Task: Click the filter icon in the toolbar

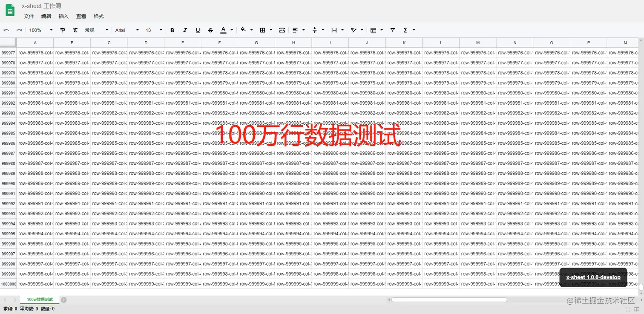Action: (x=392, y=30)
